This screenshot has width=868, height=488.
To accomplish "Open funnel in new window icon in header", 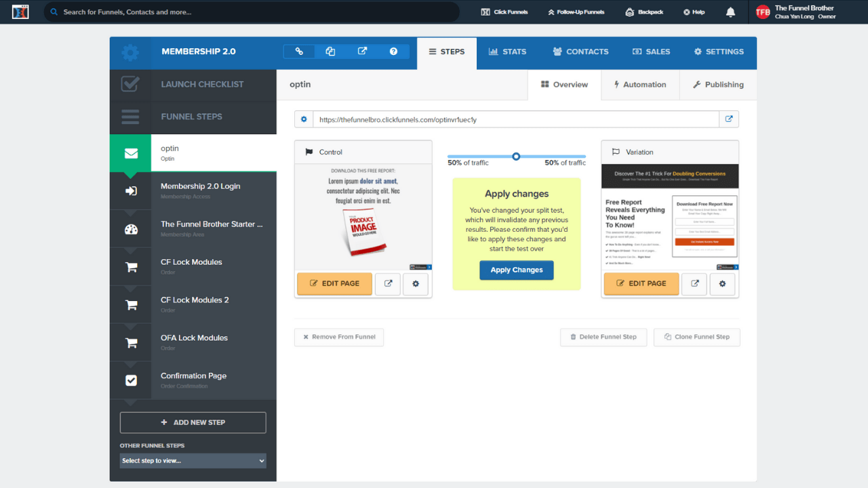I will click(362, 52).
